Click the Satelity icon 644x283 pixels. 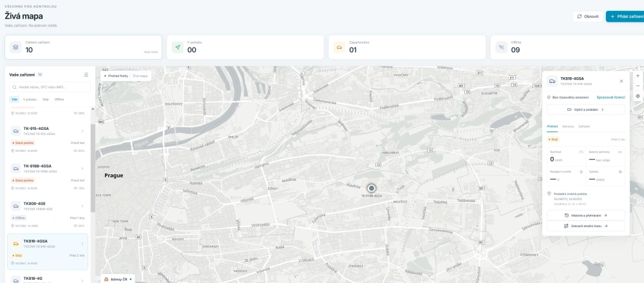[x=620, y=172]
